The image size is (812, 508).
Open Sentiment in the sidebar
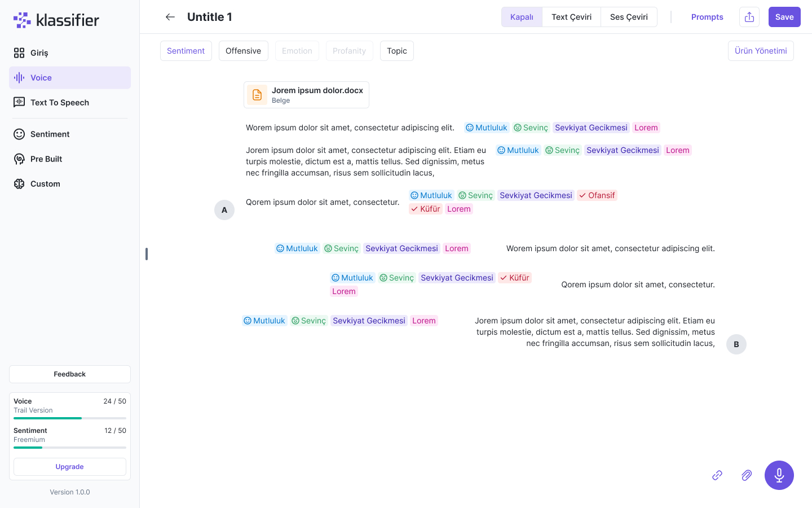[70, 134]
